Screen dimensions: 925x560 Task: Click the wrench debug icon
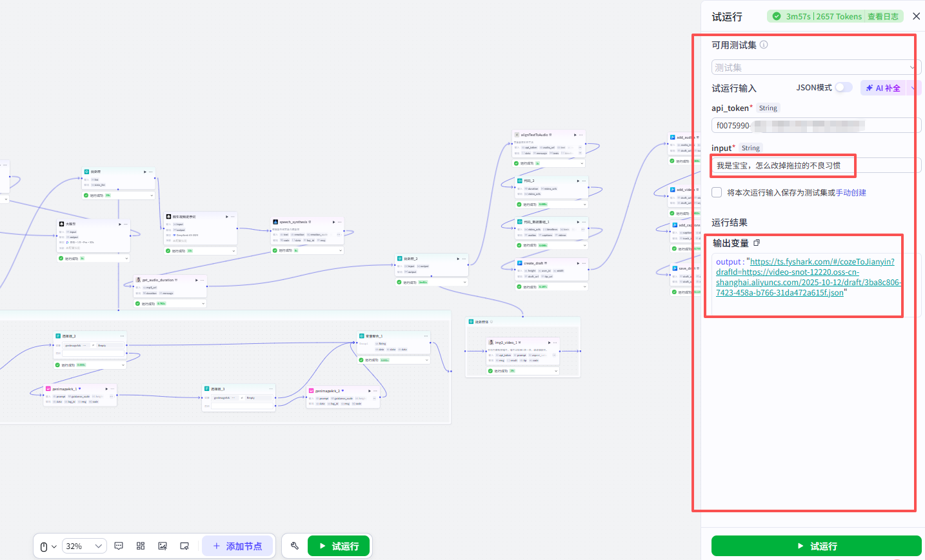(x=295, y=546)
